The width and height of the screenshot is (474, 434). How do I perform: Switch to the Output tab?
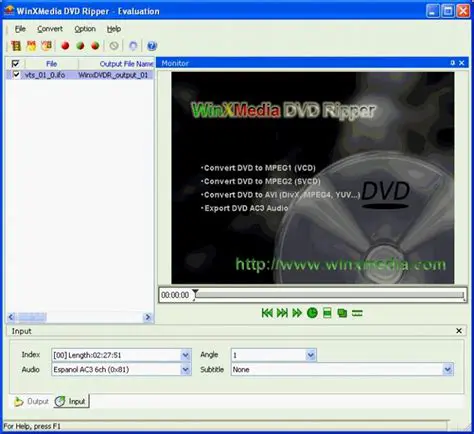32,401
